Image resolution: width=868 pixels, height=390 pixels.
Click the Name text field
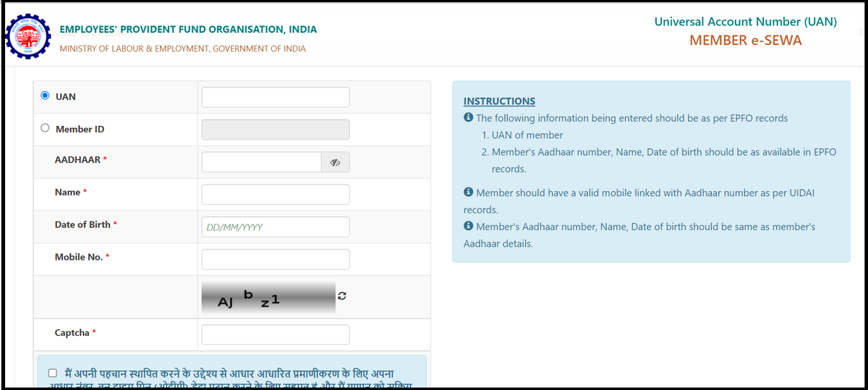(275, 194)
